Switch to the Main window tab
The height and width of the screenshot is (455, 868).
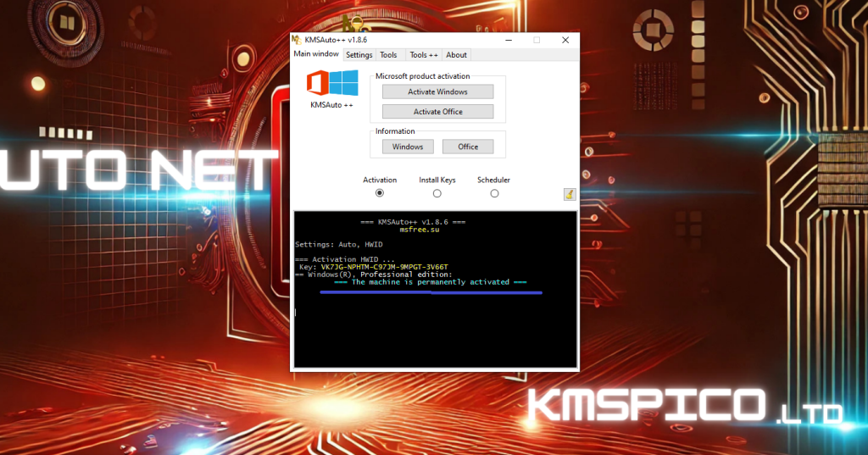(316, 54)
